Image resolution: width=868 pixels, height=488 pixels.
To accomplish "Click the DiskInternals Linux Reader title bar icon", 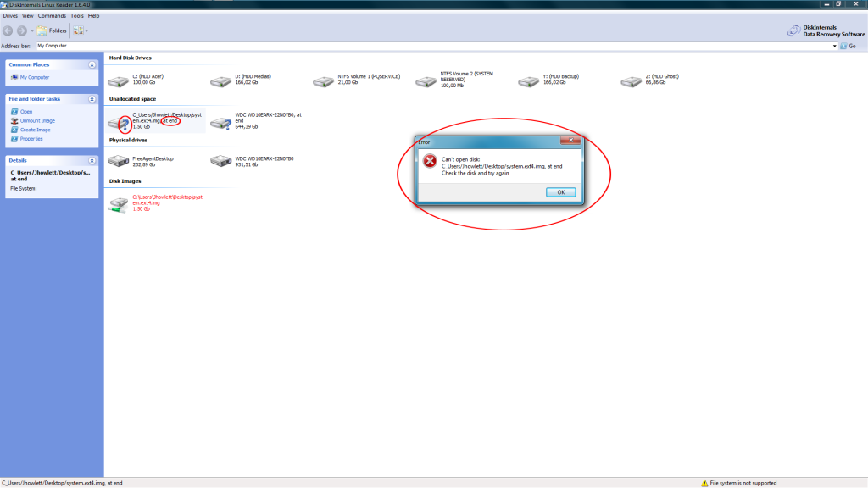I will click(x=4, y=4).
